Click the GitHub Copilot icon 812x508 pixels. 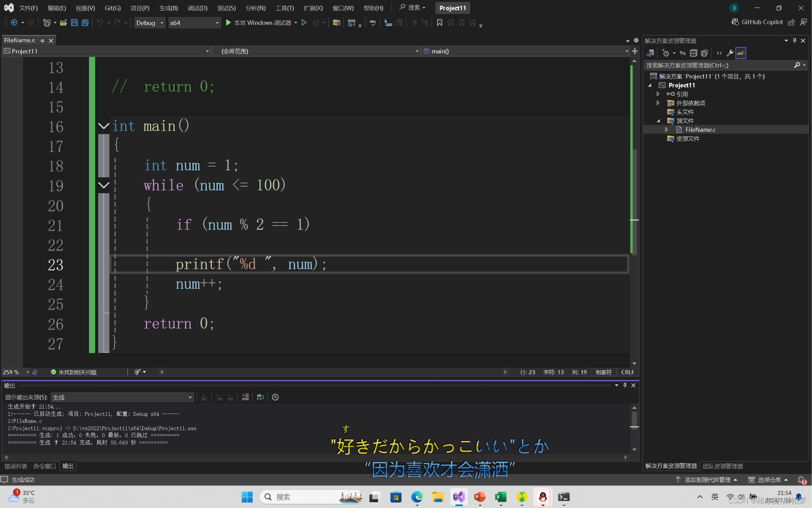point(735,22)
